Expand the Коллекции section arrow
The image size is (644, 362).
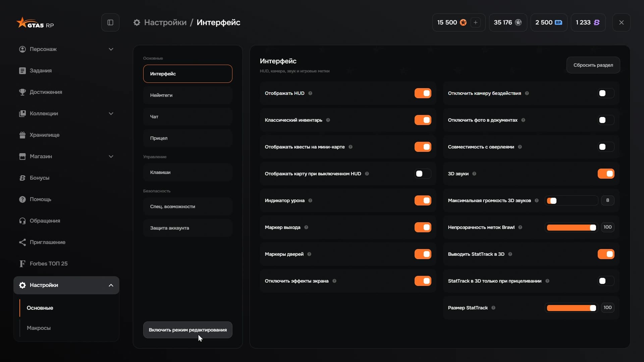(111, 114)
